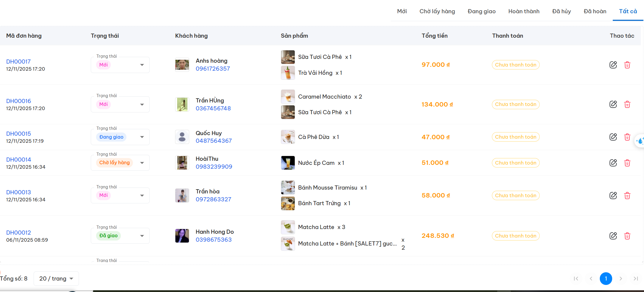Go to the next page arrow
644x292 pixels.
pyautogui.click(x=621, y=278)
